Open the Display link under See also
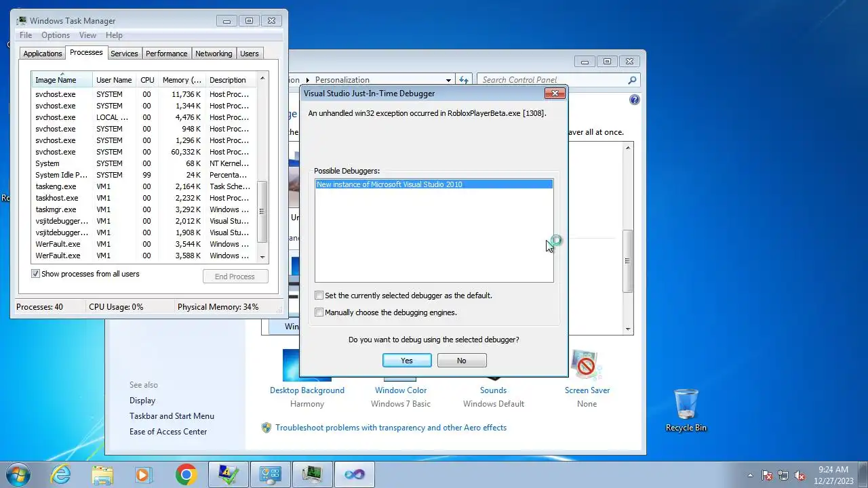This screenshot has height=488, width=868. [142, 401]
